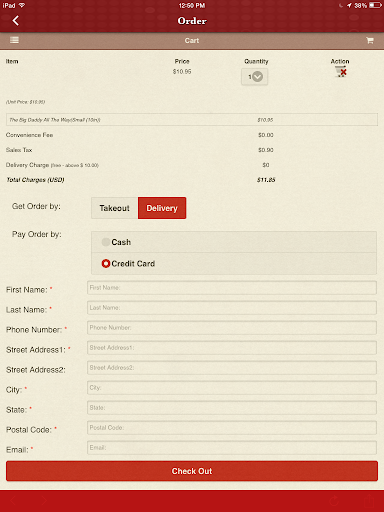Focus the Postal Code field
Viewport: 384px width, 512px height.
[x=232, y=428]
